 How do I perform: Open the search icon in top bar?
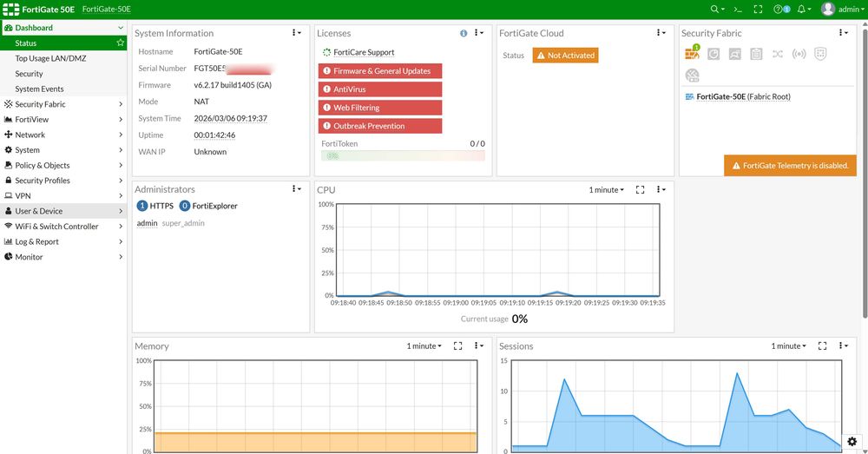[717, 9]
